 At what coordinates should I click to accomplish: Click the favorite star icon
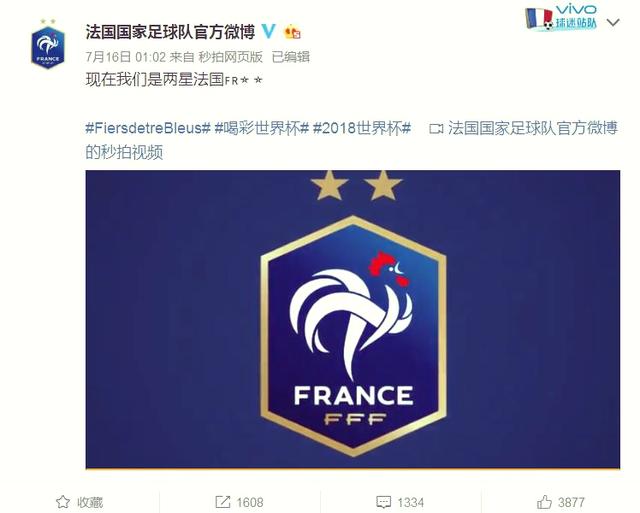click(x=63, y=502)
